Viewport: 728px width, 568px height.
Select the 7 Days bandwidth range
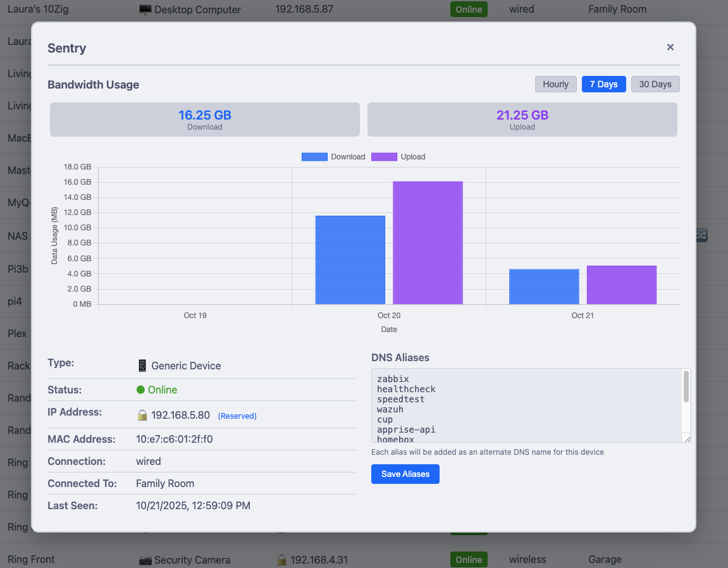point(603,84)
